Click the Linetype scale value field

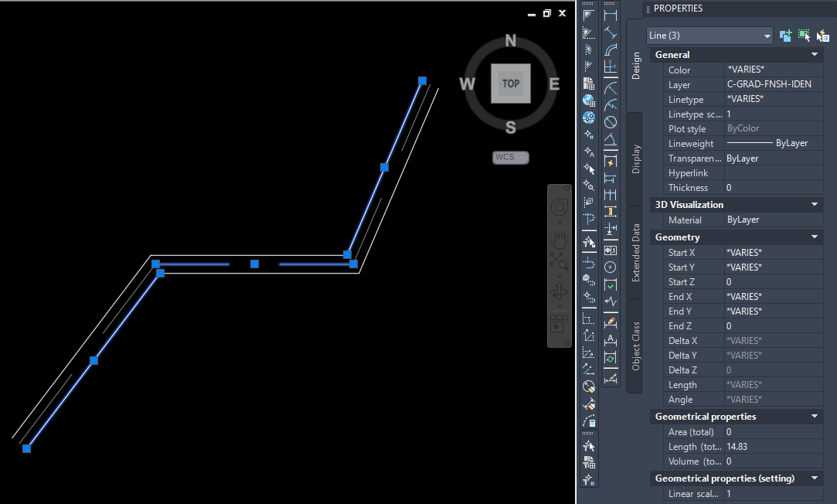773,114
